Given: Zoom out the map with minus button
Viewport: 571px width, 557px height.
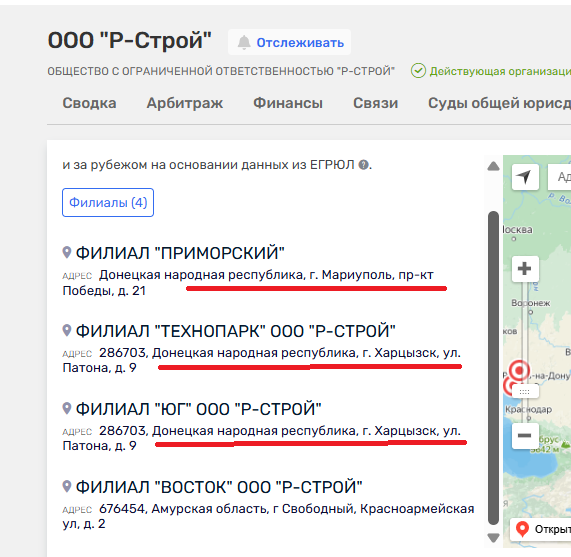Looking at the screenshot, I should [525, 435].
